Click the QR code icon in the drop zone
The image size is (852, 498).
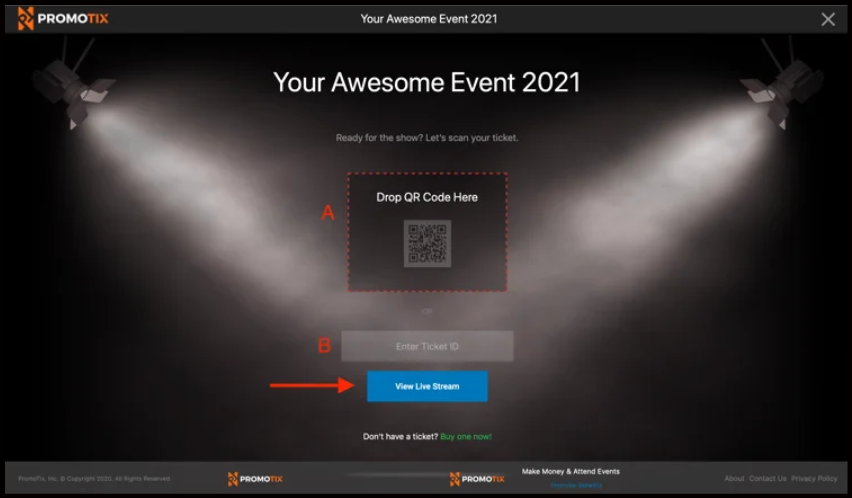tap(427, 244)
